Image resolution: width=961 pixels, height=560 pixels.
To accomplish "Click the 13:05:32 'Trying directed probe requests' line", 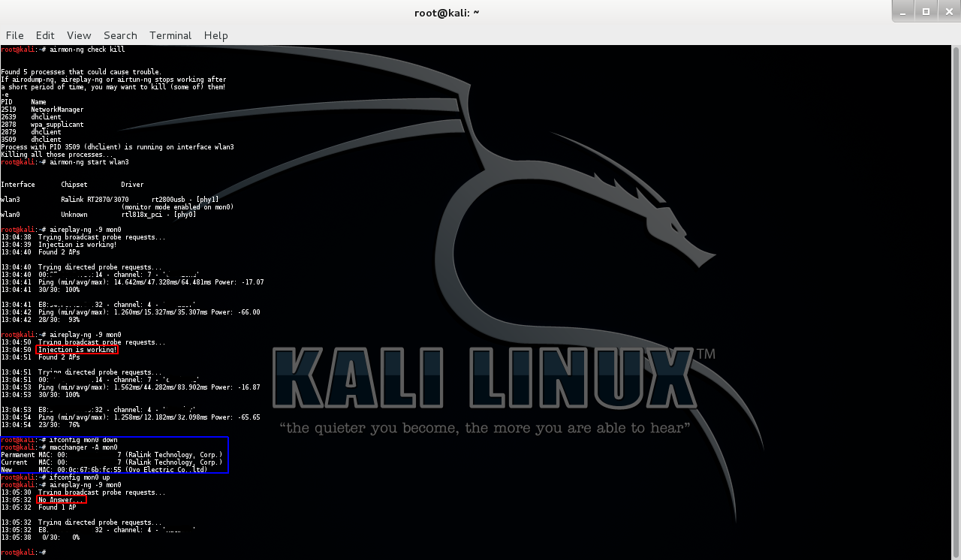I will pos(82,522).
